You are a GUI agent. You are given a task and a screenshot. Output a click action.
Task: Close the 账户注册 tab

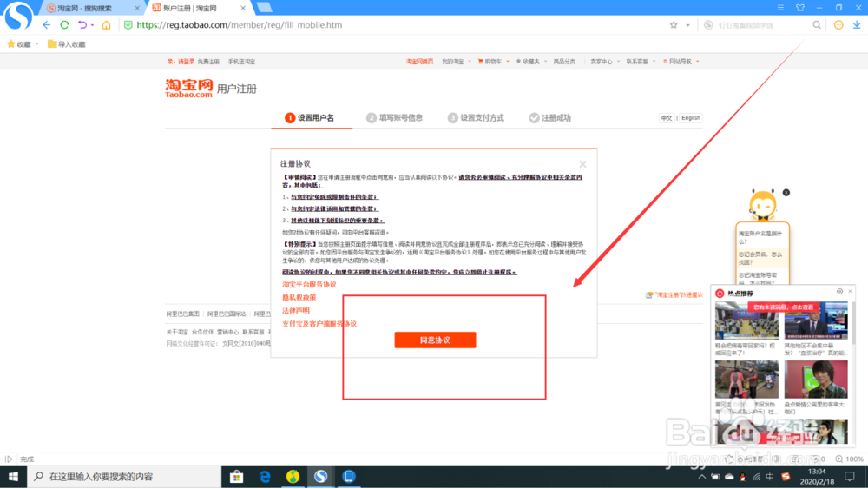[242, 9]
